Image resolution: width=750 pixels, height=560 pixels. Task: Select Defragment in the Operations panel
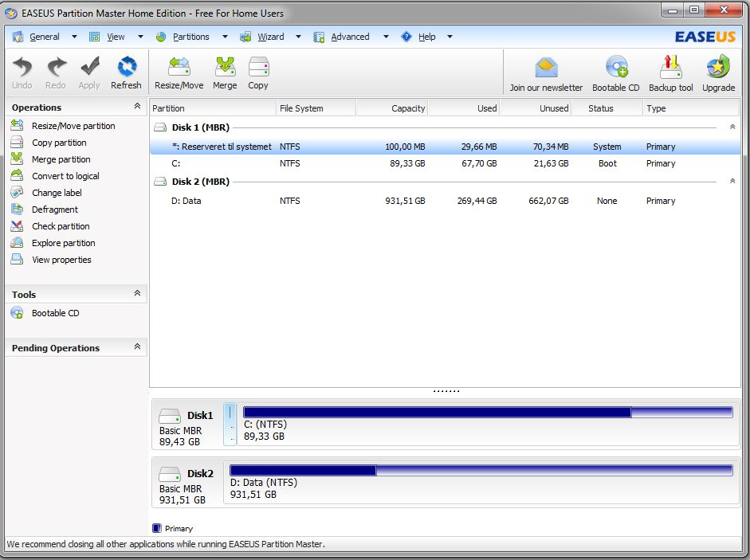pyautogui.click(x=54, y=210)
